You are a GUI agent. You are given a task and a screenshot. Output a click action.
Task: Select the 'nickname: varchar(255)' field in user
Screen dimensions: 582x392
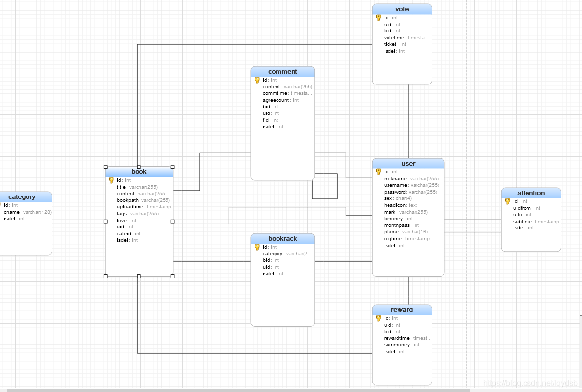click(x=411, y=179)
